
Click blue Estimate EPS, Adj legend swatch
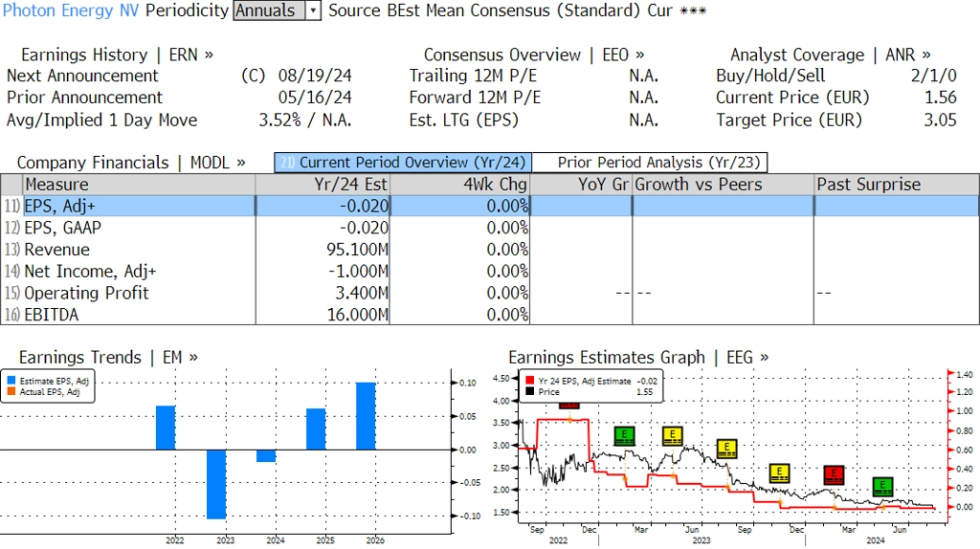click(11, 381)
